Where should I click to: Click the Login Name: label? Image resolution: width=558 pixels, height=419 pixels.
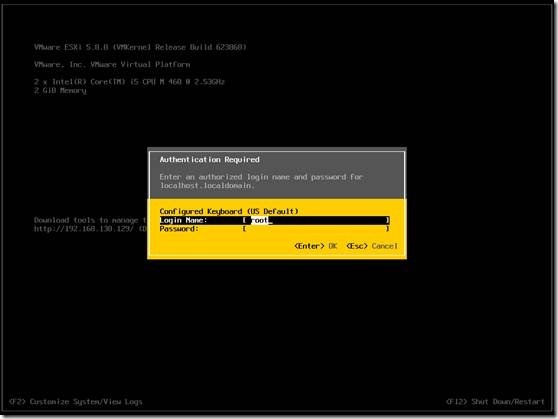(x=183, y=220)
